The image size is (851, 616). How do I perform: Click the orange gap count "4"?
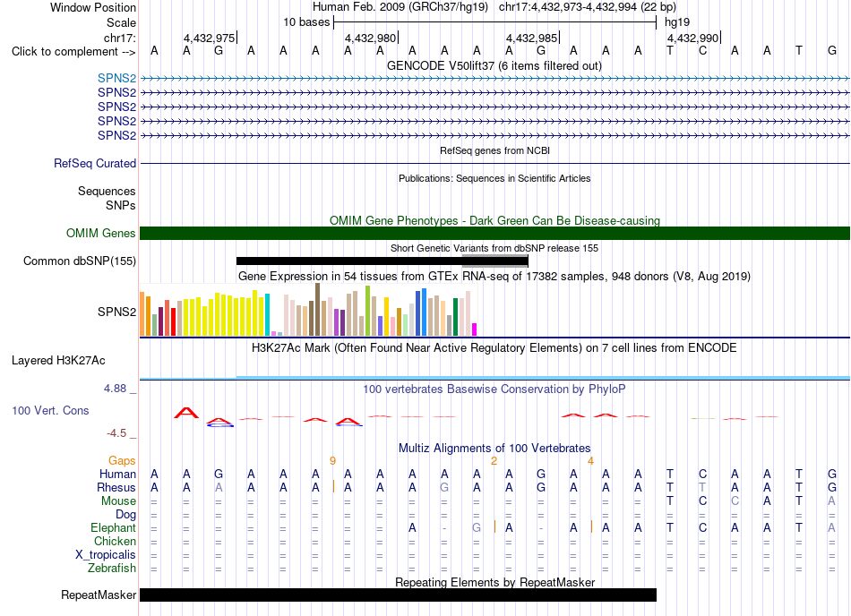click(x=590, y=461)
